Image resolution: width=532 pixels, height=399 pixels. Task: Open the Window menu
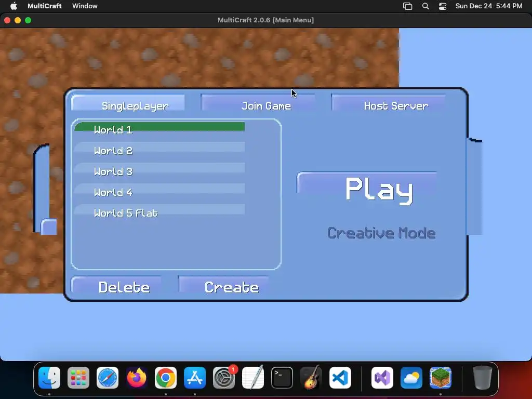(85, 6)
